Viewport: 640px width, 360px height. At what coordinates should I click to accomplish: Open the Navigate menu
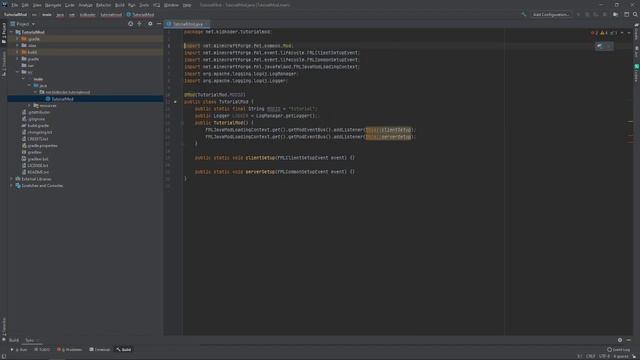pyautogui.click(x=53, y=5)
